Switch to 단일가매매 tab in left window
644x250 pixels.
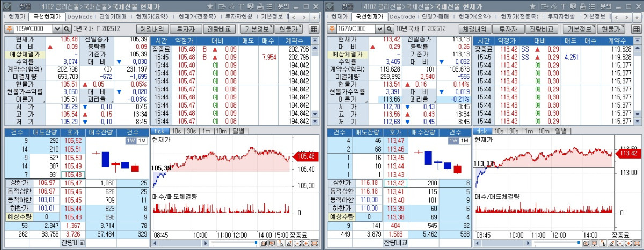(x=114, y=17)
